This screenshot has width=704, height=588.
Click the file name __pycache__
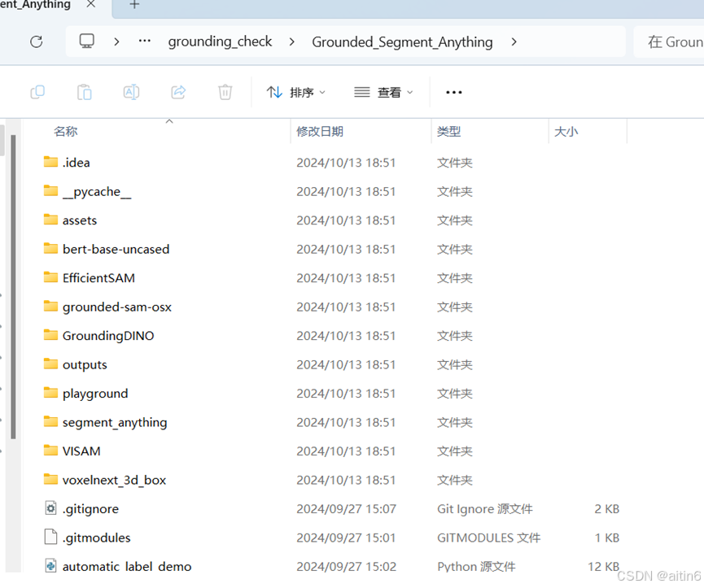(x=97, y=191)
